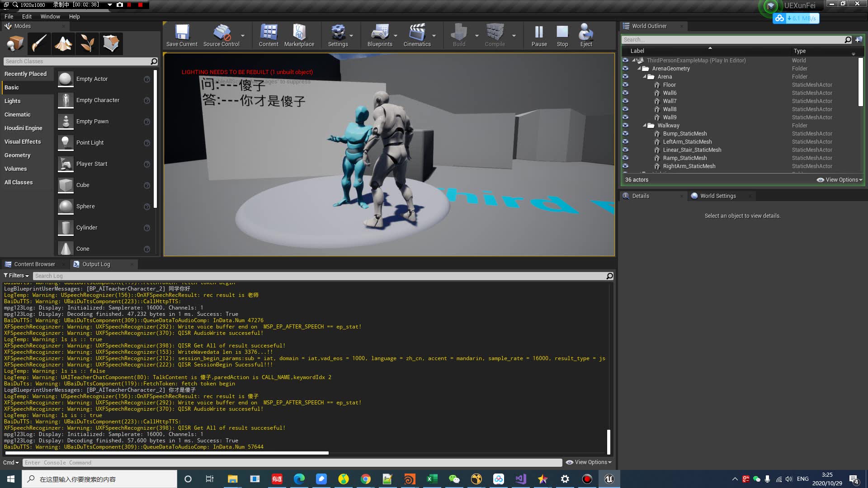The width and height of the screenshot is (868, 488).
Task: Open the Content browser toolbar icon
Action: click(x=269, y=35)
